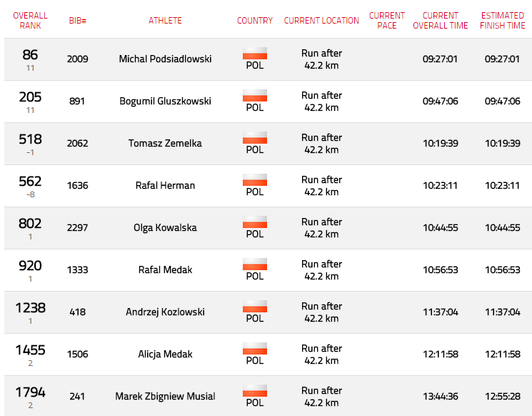Sort by BIB# column header
The height and width of the screenshot is (416, 532).
tap(77, 21)
